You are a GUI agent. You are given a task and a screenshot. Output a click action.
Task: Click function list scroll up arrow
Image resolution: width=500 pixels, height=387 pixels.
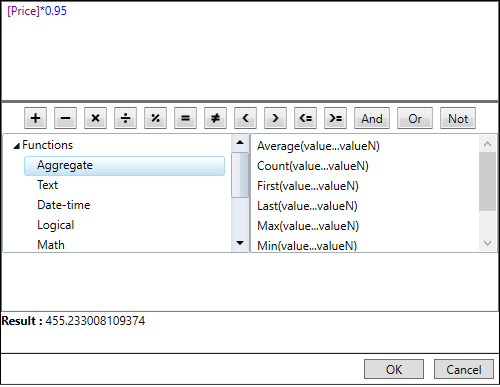coord(487,144)
